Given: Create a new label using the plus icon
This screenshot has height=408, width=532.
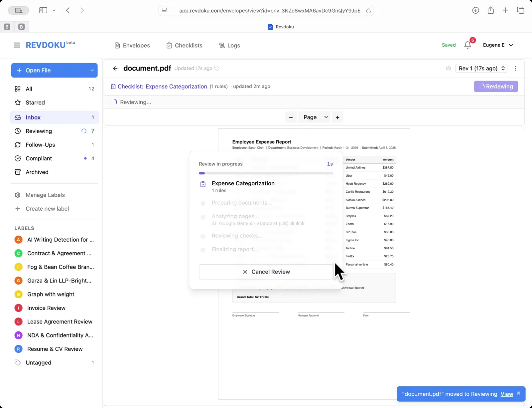Looking at the screenshot, I should pyautogui.click(x=18, y=209).
